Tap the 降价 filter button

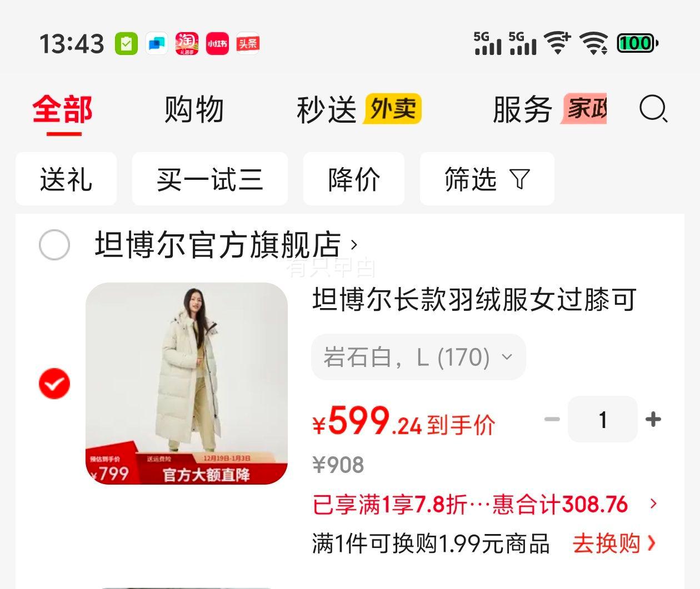pyautogui.click(x=354, y=179)
